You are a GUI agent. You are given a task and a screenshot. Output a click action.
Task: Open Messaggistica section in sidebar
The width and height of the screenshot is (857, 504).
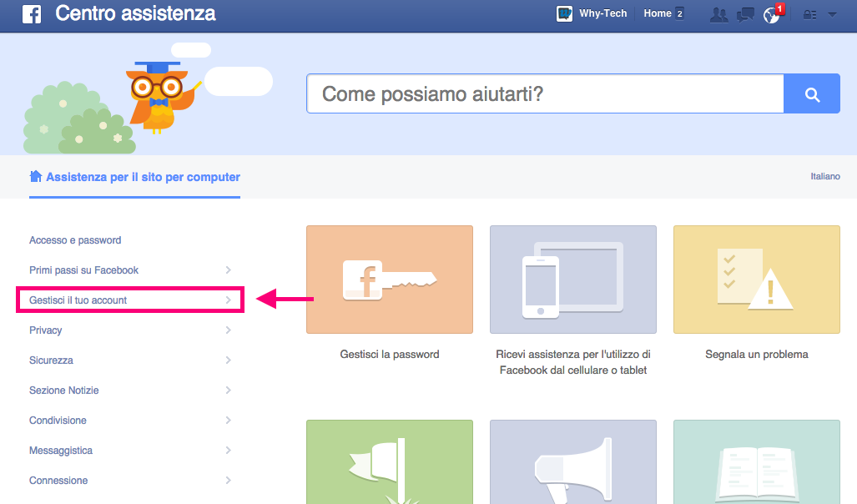tap(61, 451)
